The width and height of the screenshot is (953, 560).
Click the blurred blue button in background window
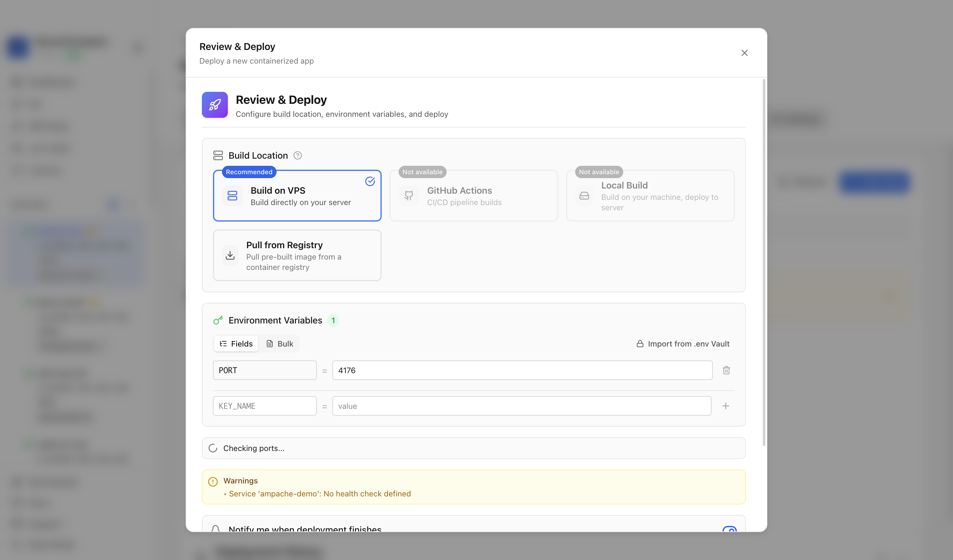[874, 182]
